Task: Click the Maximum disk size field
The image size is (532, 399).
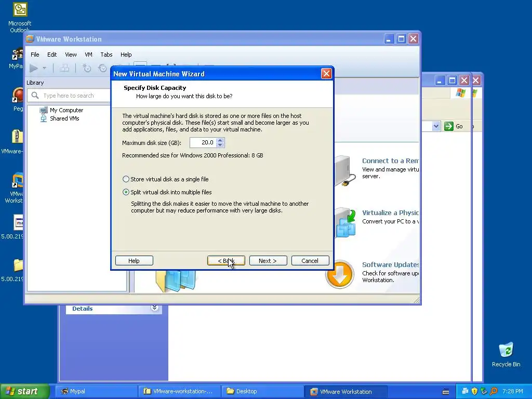Action: 203,143
